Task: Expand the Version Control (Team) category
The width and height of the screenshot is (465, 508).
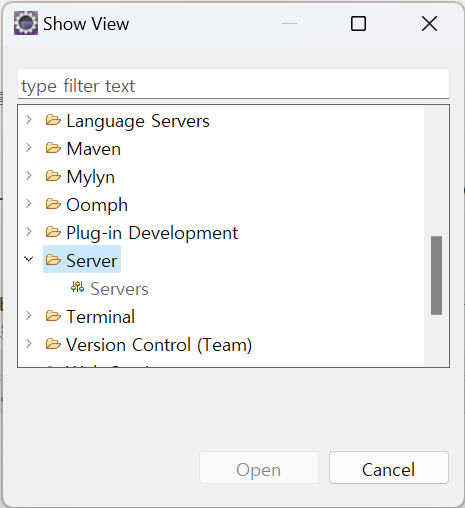Action: pyautogui.click(x=29, y=344)
